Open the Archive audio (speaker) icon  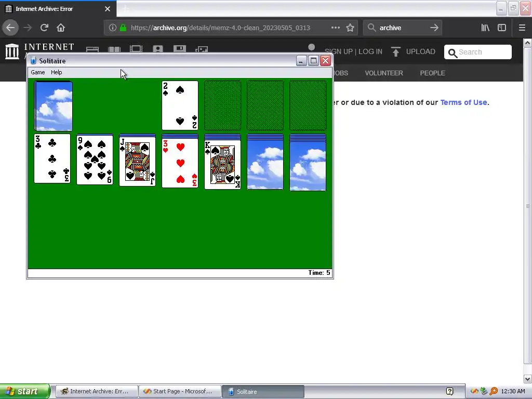click(158, 49)
